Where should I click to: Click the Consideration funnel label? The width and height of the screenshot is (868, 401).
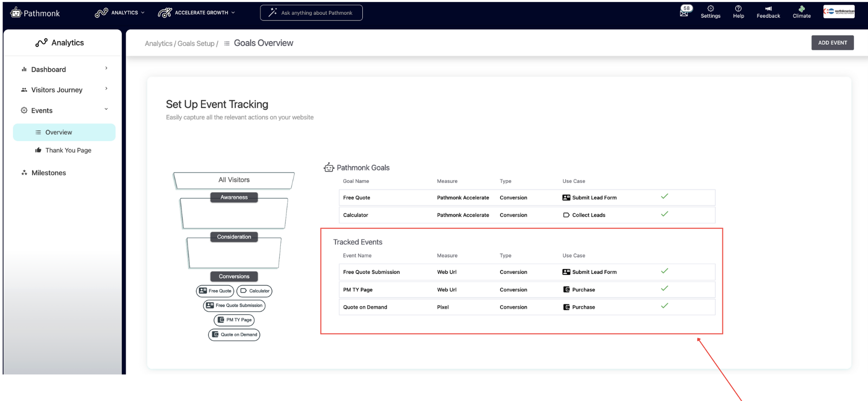click(234, 237)
